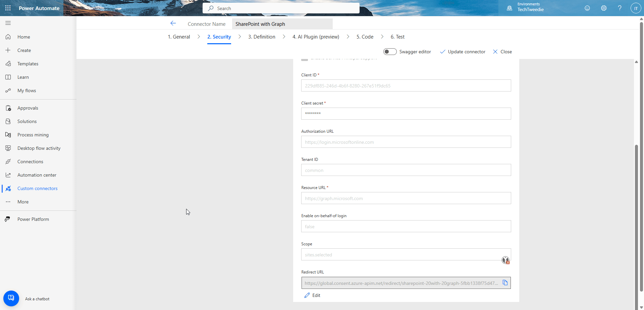Expand the More sidebar item

coord(22,201)
